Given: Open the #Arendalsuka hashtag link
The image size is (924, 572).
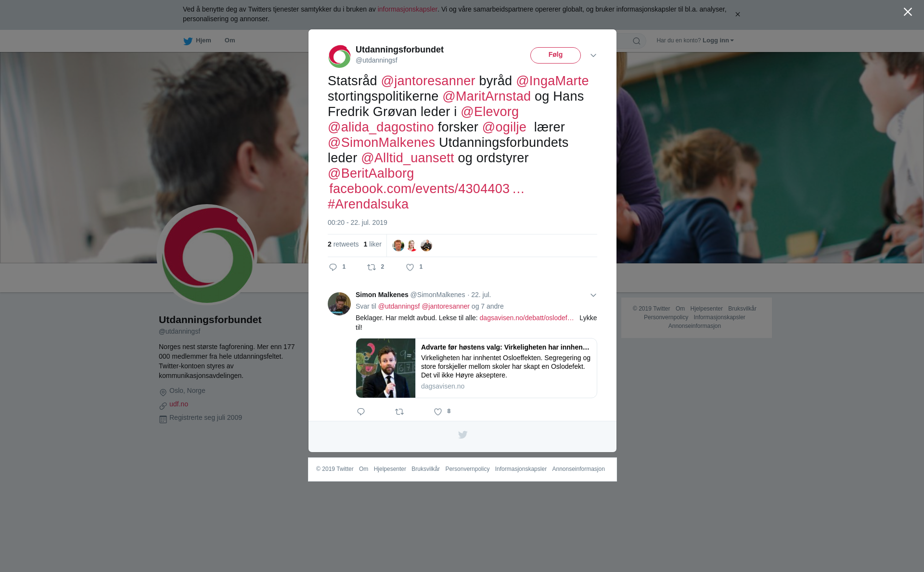Looking at the screenshot, I should (x=368, y=204).
